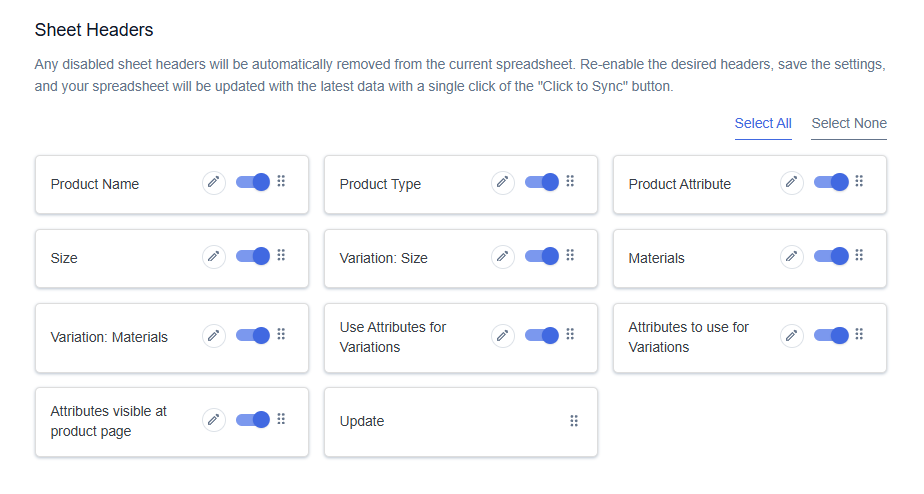Click the drag handle beside Product Name
This screenshot has height=494, width=924.
point(281,181)
